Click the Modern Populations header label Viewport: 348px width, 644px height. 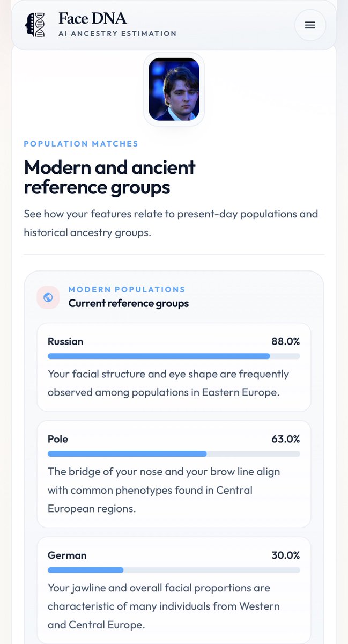127,290
